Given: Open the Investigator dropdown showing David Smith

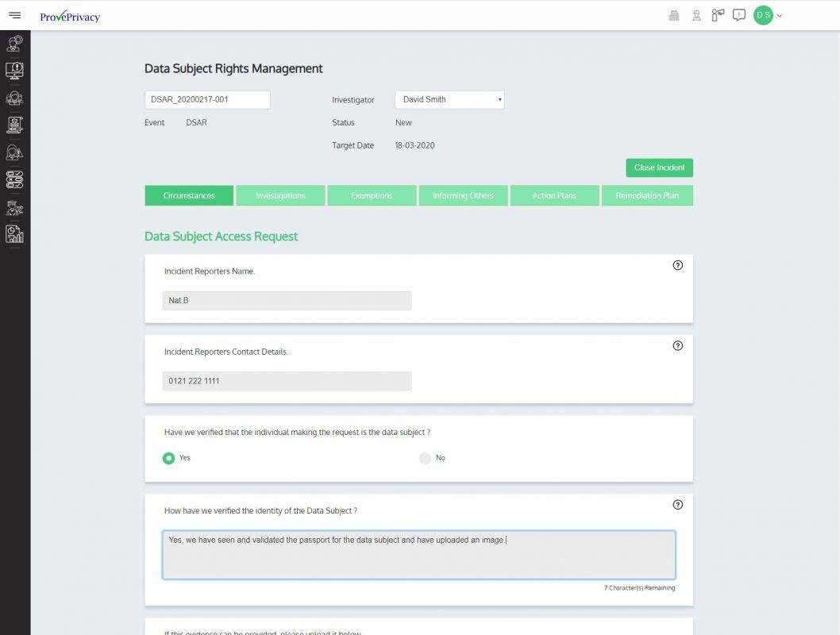Looking at the screenshot, I should pyautogui.click(x=449, y=100).
